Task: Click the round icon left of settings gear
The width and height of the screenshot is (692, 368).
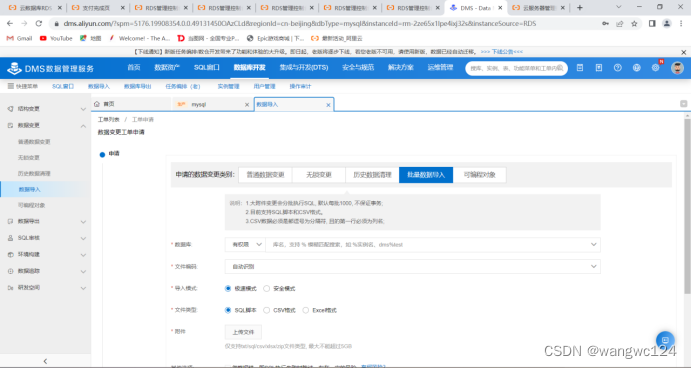Action: 636,68
